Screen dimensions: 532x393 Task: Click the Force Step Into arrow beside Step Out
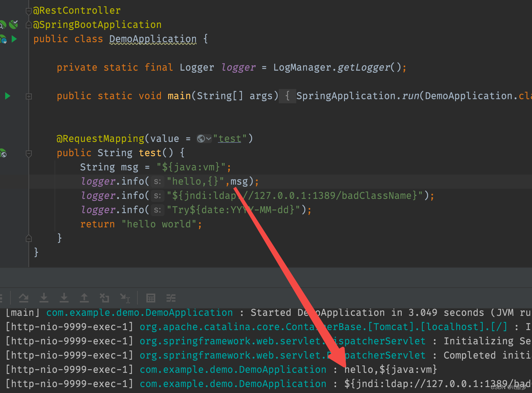point(64,298)
